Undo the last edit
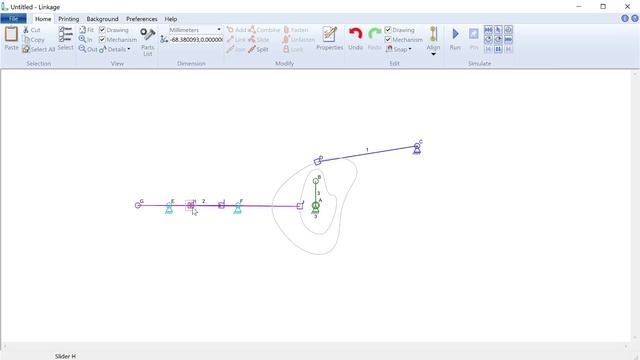 [356, 39]
